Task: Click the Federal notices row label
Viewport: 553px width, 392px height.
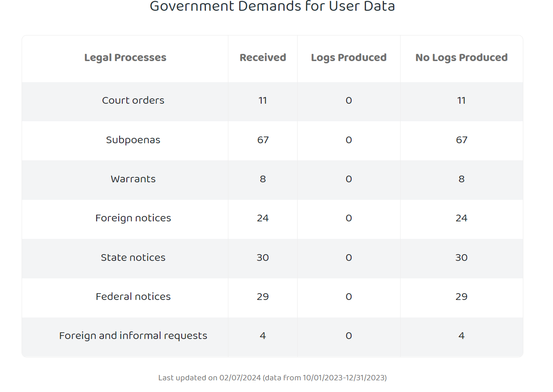Action: tap(133, 296)
